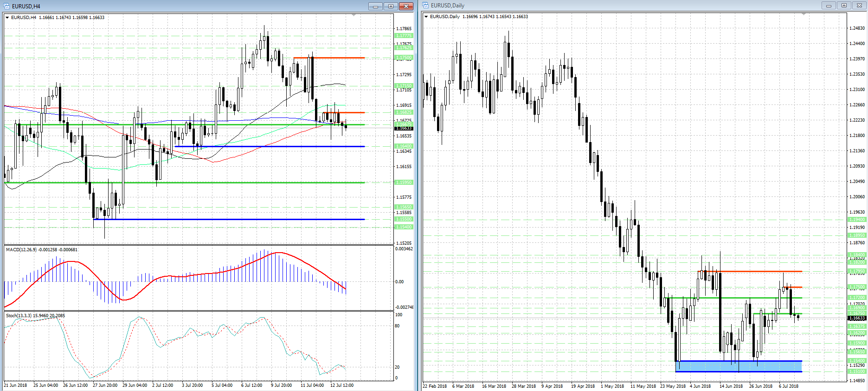Image resolution: width=868 pixels, height=391 pixels.
Task: Maximize the EURUSD,H4 chart window
Action: point(391,6)
